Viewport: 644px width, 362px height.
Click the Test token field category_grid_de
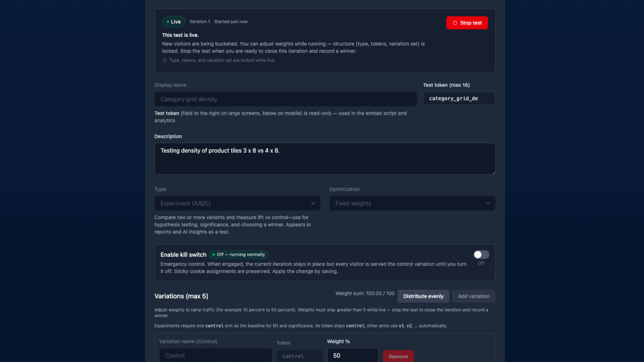tap(459, 99)
